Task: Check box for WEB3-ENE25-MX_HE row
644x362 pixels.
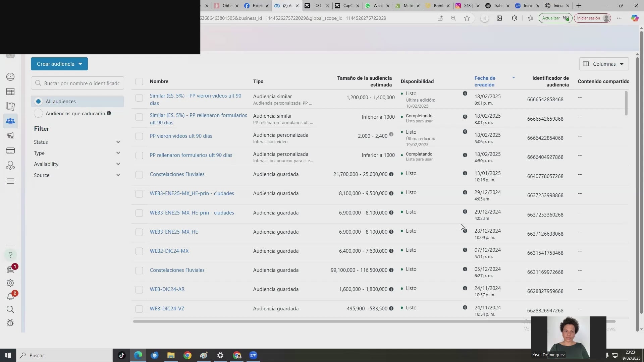Action: (139, 232)
